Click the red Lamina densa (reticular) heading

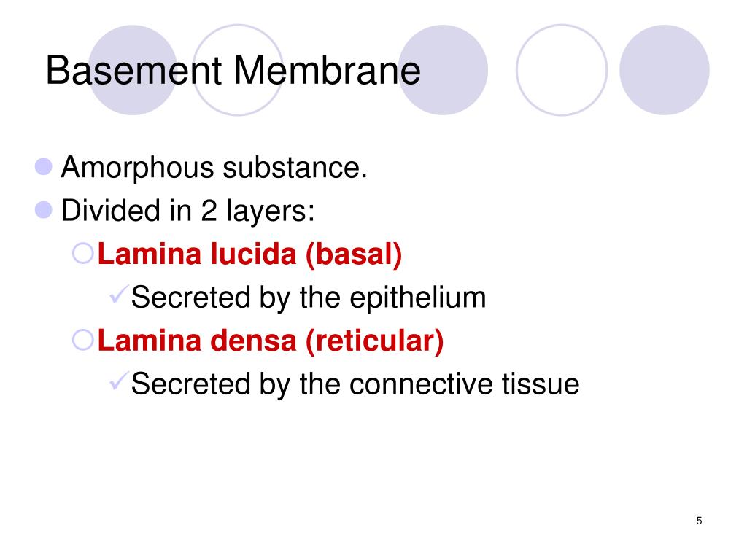coord(271,341)
